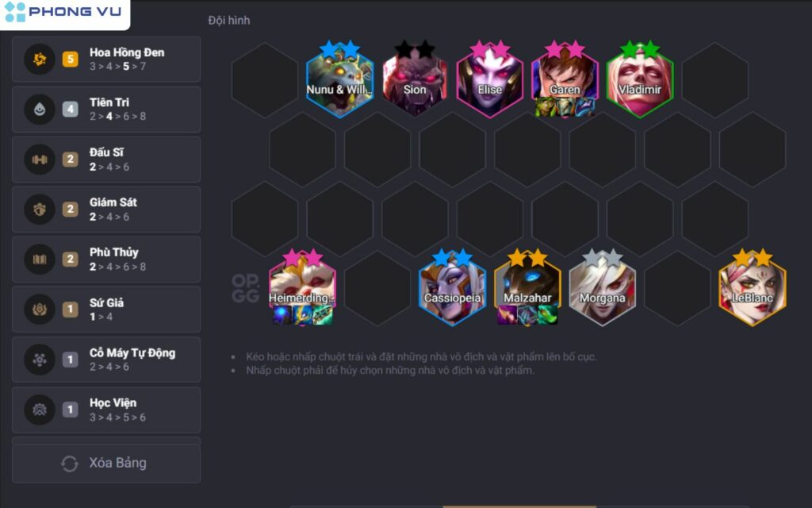Select the Đấu Sĩ trait row
This screenshot has height=508, width=812.
click(x=106, y=159)
